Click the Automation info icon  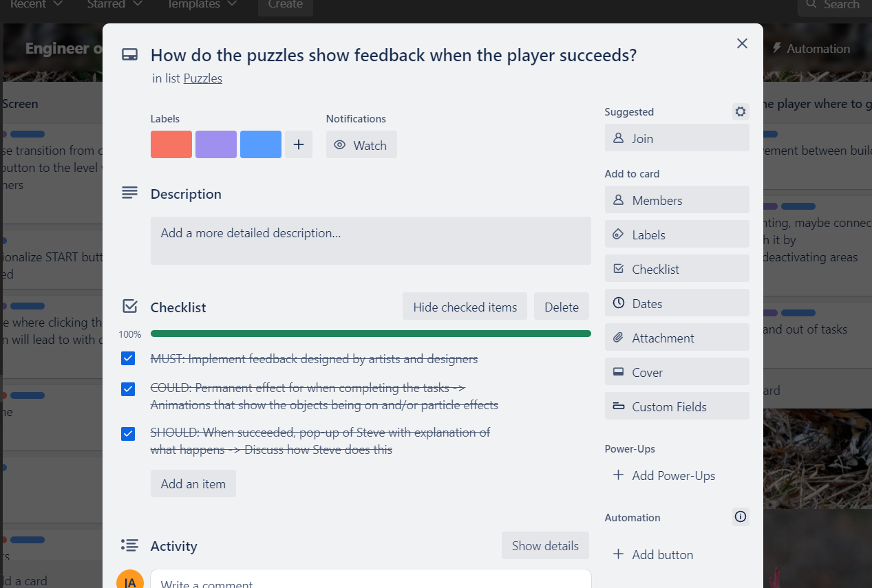pos(741,516)
